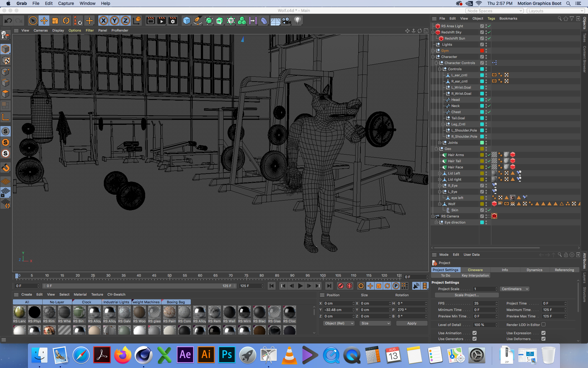This screenshot has height=368, width=588.
Task: Click the Scale Project... button
Action: tap(466, 295)
